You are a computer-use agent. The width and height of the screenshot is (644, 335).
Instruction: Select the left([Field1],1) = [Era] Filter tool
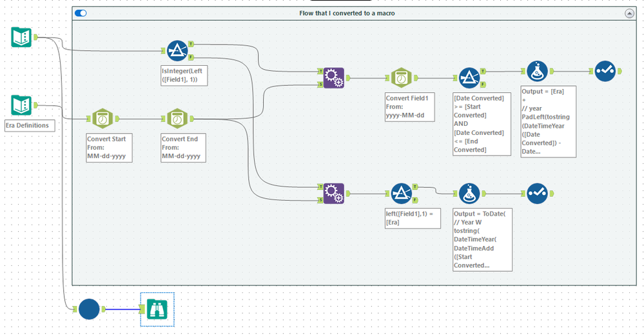401,193
